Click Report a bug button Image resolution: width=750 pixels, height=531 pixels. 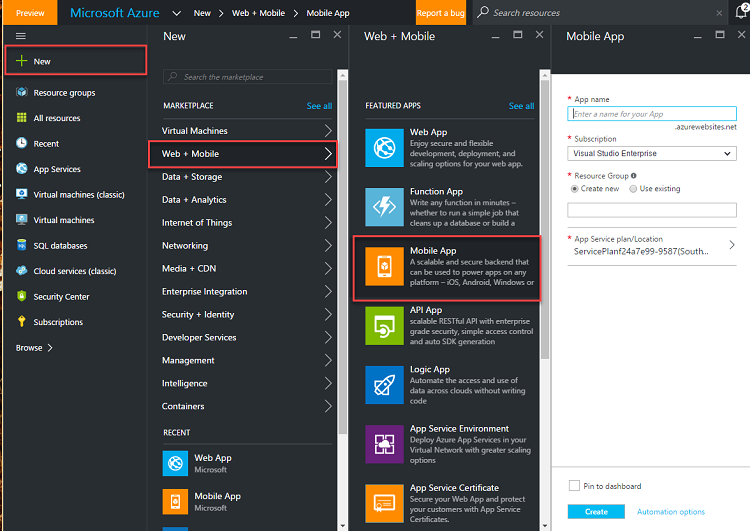tap(441, 13)
